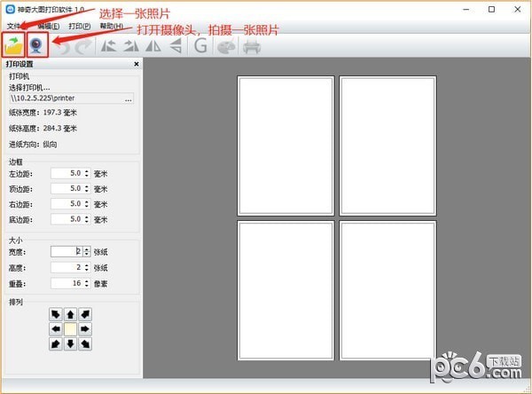
Task: Open the color palette tool
Action: point(226,46)
